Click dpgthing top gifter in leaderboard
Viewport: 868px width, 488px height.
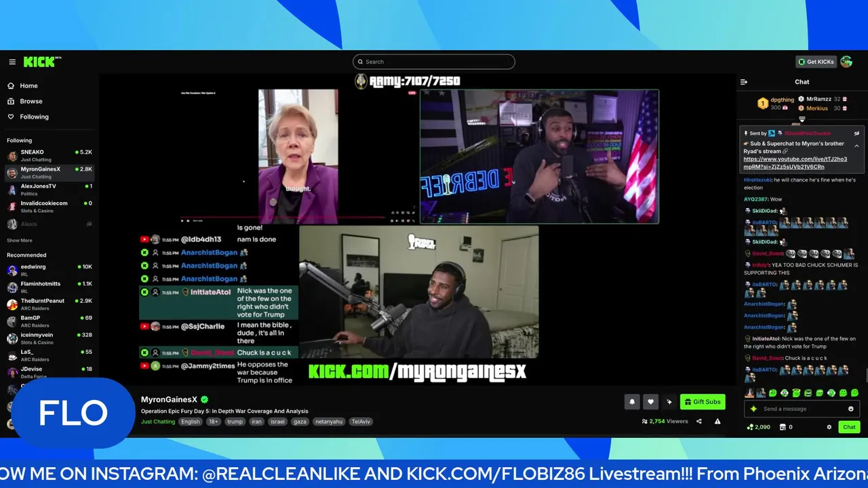(776, 103)
